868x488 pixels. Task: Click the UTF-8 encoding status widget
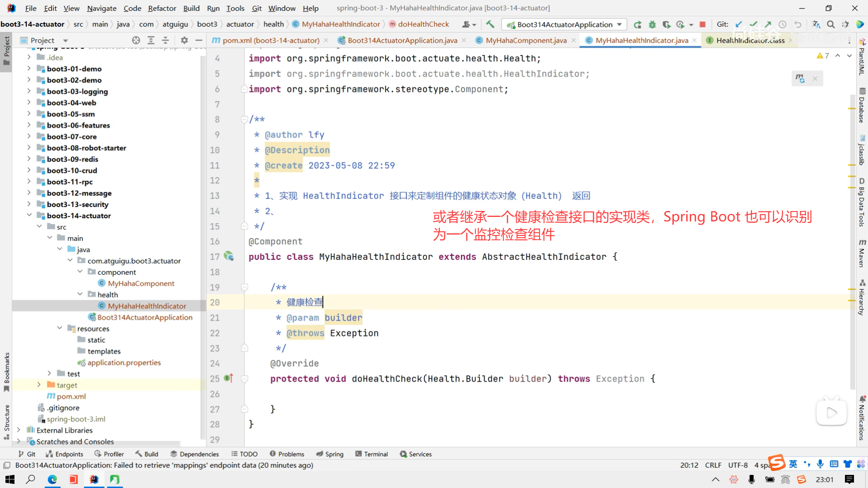point(738,465)
